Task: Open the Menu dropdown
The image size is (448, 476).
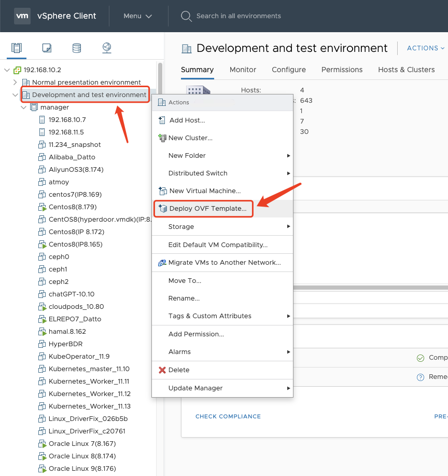Action: [x=138, y=16]
